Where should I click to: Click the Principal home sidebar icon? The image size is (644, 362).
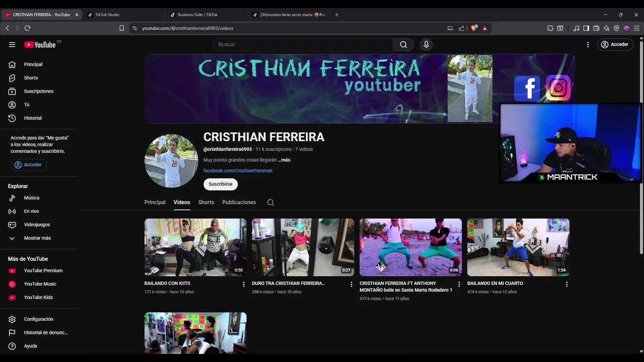coord(12,64)
